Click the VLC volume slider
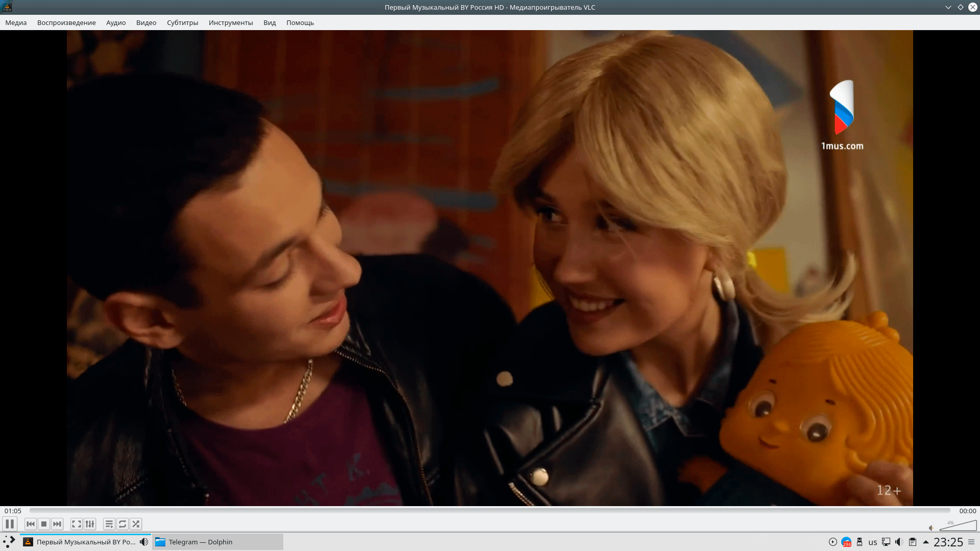The height and width of the screenshot is (551, 980). pos(959,526)
